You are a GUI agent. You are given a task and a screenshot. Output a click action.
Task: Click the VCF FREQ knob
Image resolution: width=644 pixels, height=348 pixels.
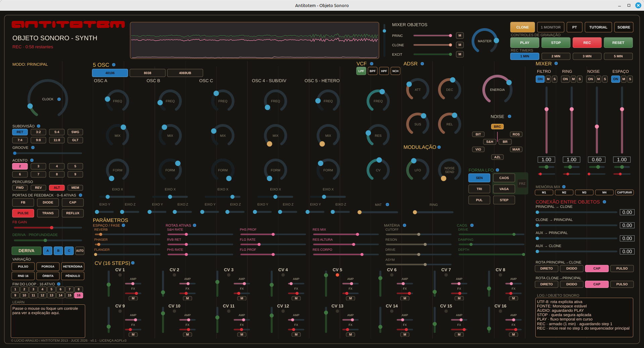click(x=378, y=101)
